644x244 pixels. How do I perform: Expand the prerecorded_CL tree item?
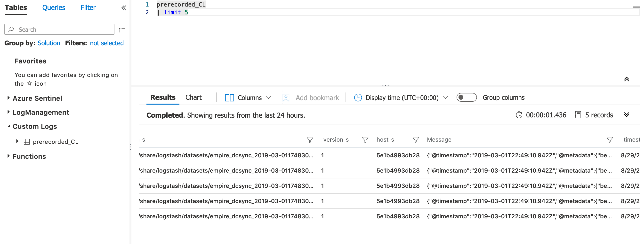pyautogui.click(x=17, y=141)
